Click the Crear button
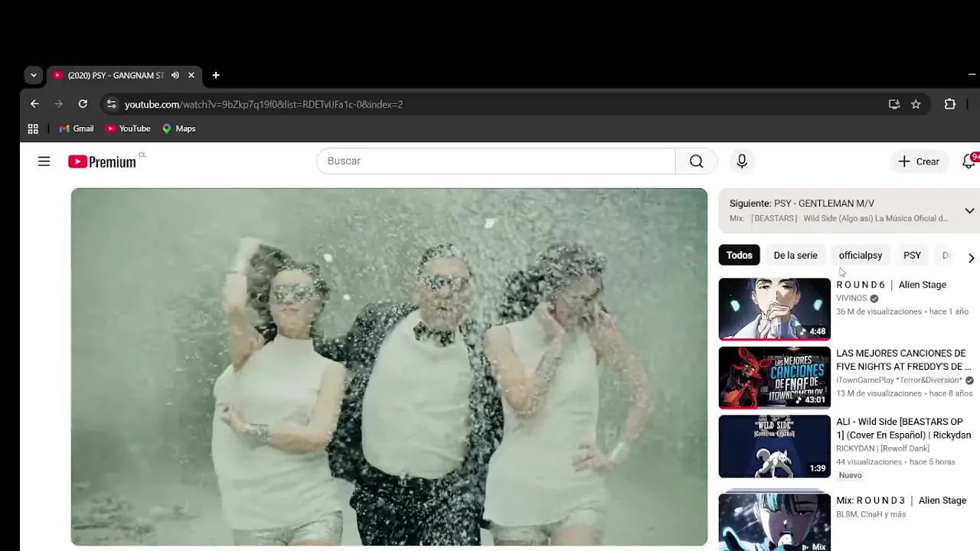The width and height of the screenshot is (980, 551). (x=919, y=161)
